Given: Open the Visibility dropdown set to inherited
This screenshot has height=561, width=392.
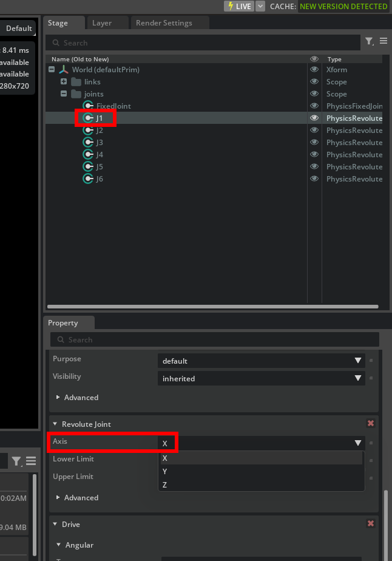Looking at the screenshot, I should tap(262, 378).
